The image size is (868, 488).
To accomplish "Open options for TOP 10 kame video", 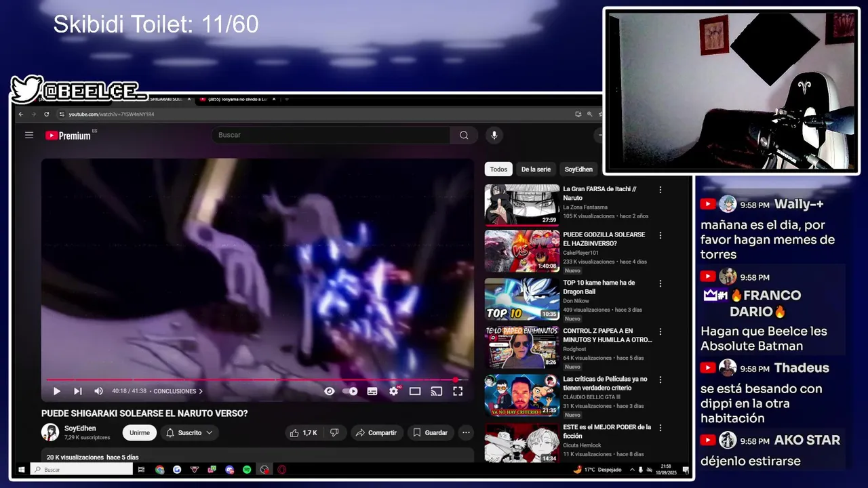I will click(660, 283).
